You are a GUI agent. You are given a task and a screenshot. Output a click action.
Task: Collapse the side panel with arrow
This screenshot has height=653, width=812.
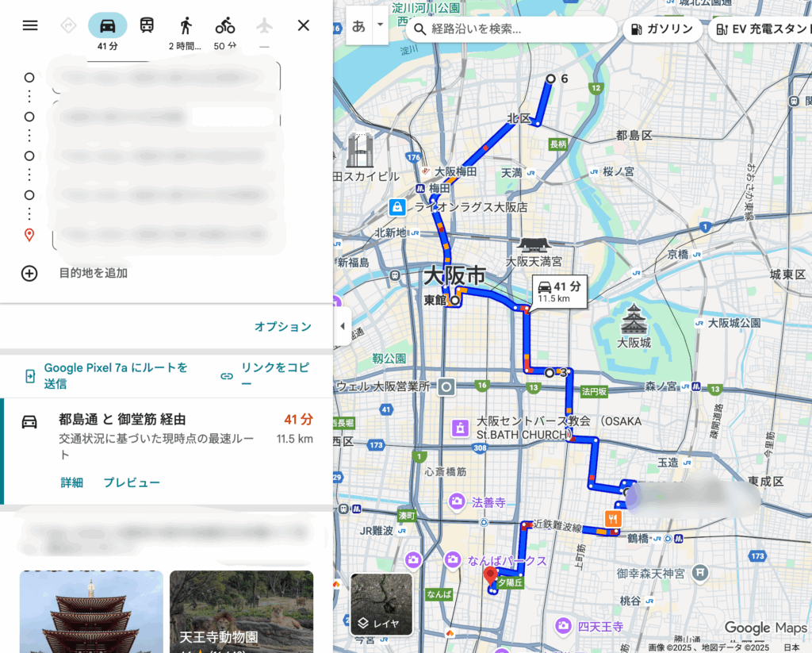click(x=342, y=326)
